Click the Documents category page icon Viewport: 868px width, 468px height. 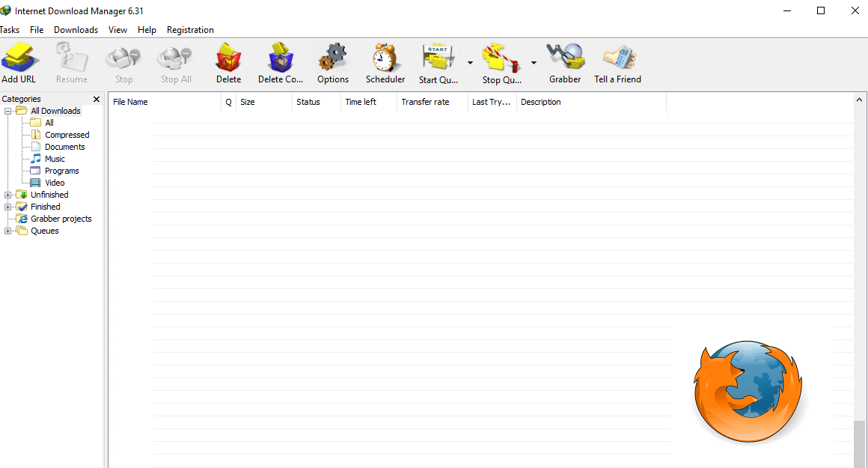pyautogui.click(x=36, y=147)
